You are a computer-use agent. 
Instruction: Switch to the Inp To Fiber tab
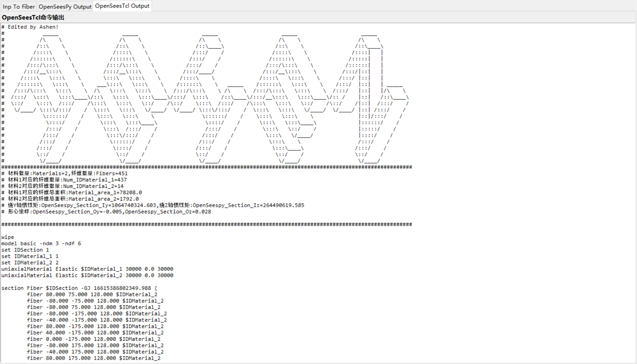coord(19,6)
